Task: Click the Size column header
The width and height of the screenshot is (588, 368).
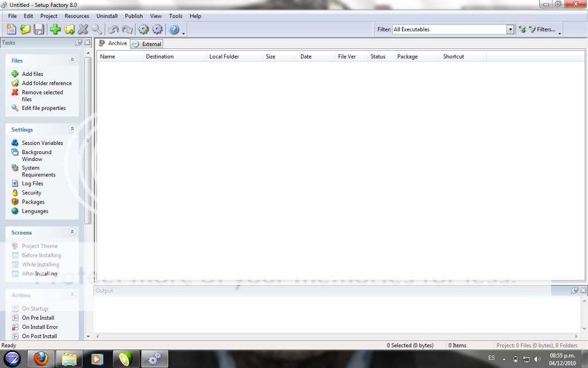Action: tap(270, 56)
